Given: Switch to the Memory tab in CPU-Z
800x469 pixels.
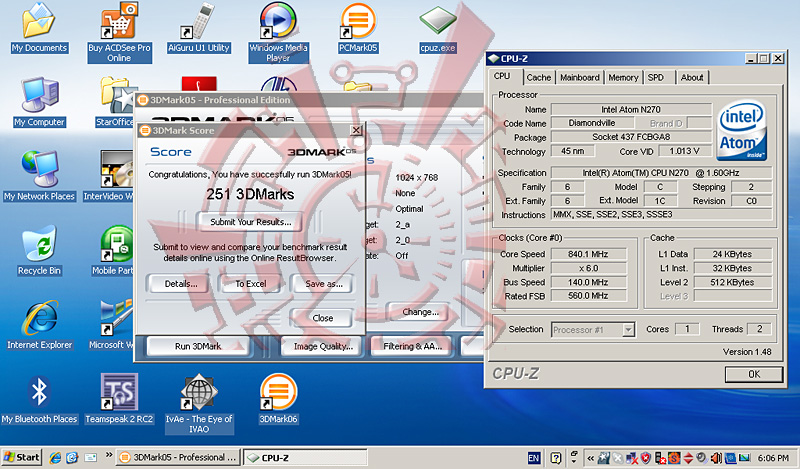Looking at the screenshot, I should tap(623, 78).
